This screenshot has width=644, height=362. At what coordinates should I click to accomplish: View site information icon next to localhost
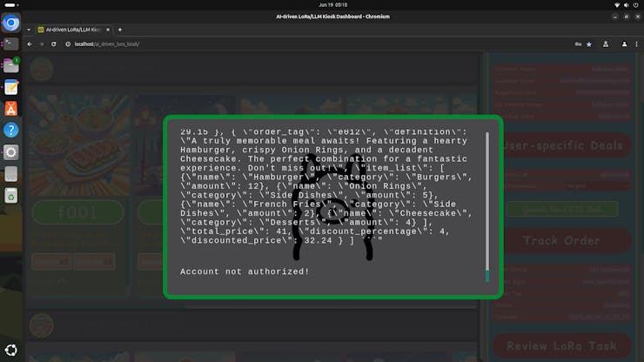point(68,44)
